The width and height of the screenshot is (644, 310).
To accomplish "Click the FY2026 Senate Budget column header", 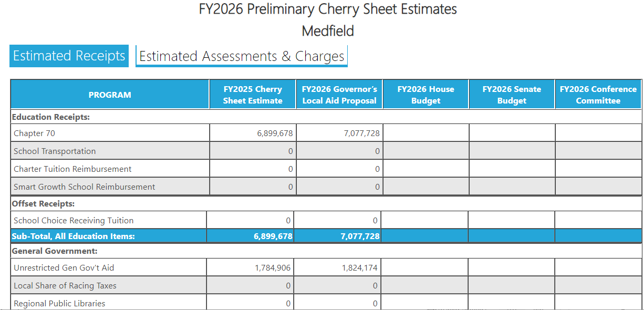I will click(x=512, y=95).
